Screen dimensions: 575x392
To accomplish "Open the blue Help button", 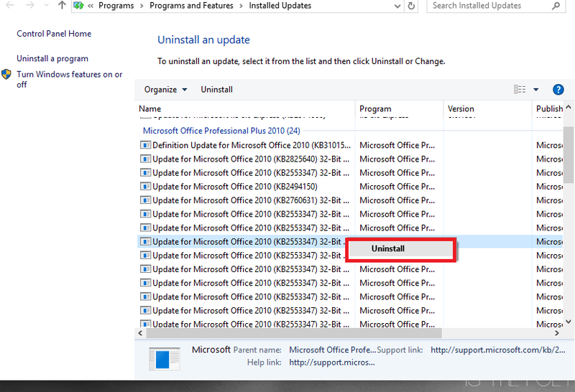I will [x=558, y=90].
